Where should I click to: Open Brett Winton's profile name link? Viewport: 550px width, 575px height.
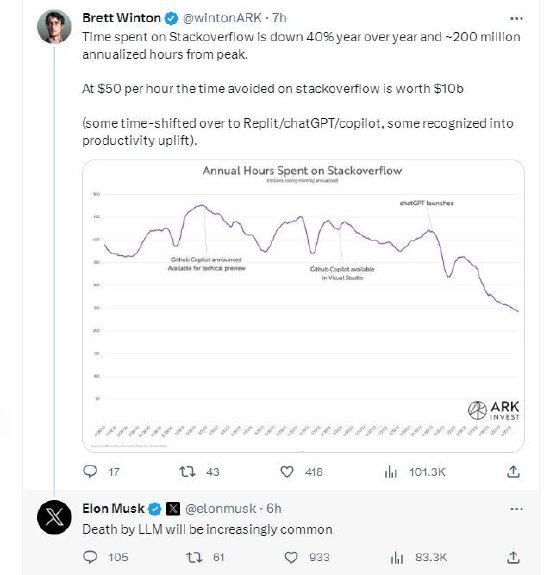click(121, 18)
